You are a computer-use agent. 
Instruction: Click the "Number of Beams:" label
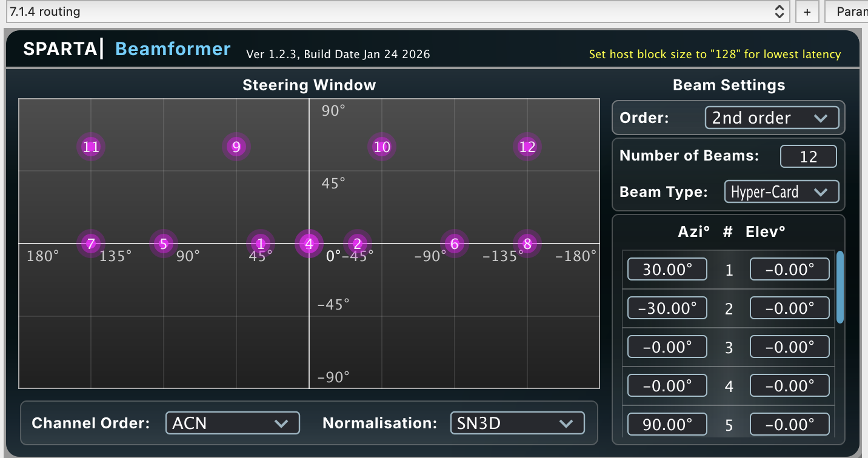pyautogui.click(x=689, y=156)
